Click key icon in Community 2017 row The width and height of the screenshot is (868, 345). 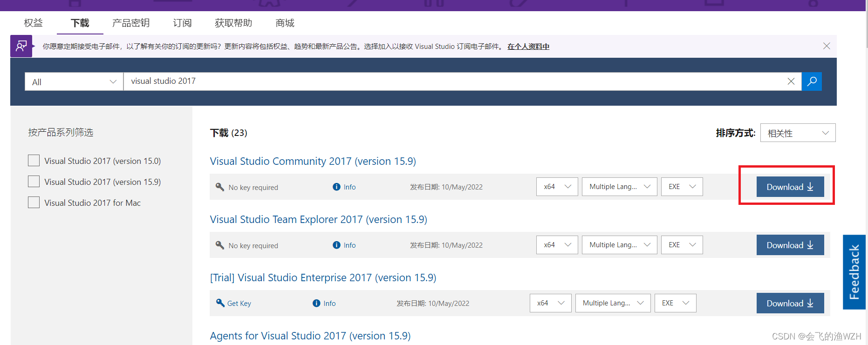pos(220,187)
